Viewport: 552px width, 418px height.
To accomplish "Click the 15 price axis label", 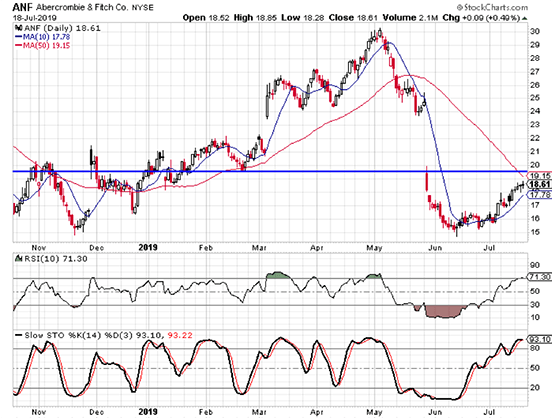I will [x=535, y=232].
